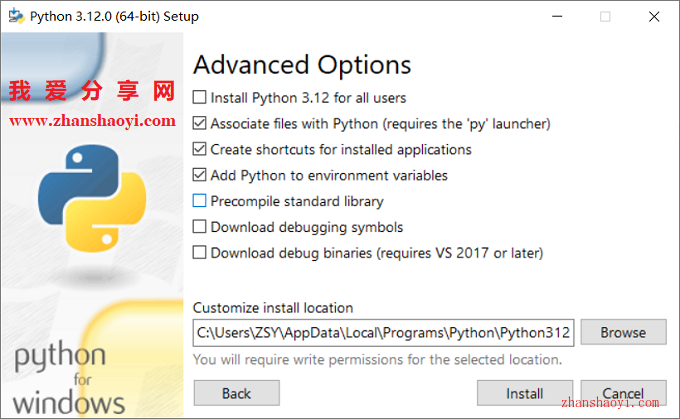Go Back to the previous setup page
Screen dimensions: 680x419
pyautogui.click(x=236, y=393)
